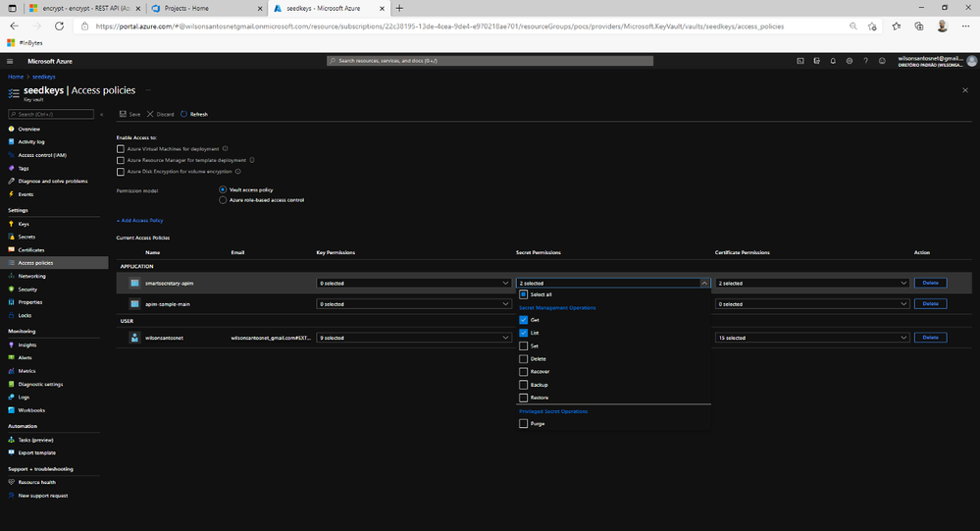Uncheck the List secret permission
This screenshot has width=980, height=531.
[523, 333]
